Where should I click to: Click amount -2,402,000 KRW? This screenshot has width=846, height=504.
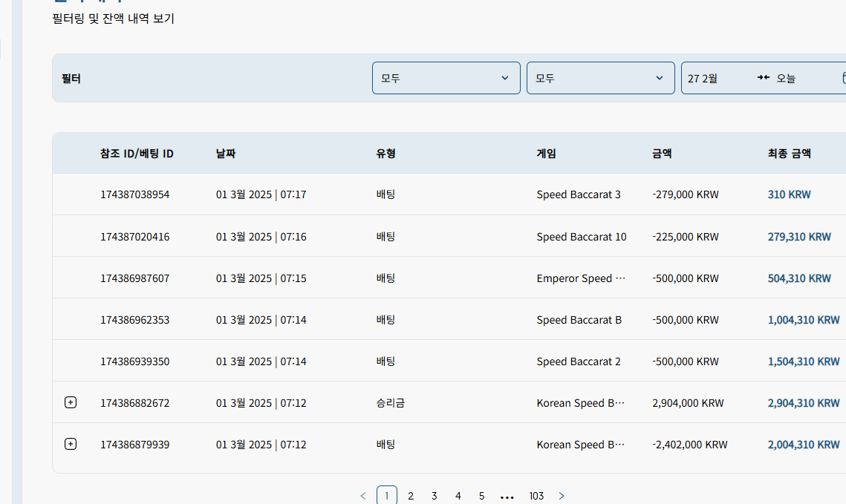(689, 444)
